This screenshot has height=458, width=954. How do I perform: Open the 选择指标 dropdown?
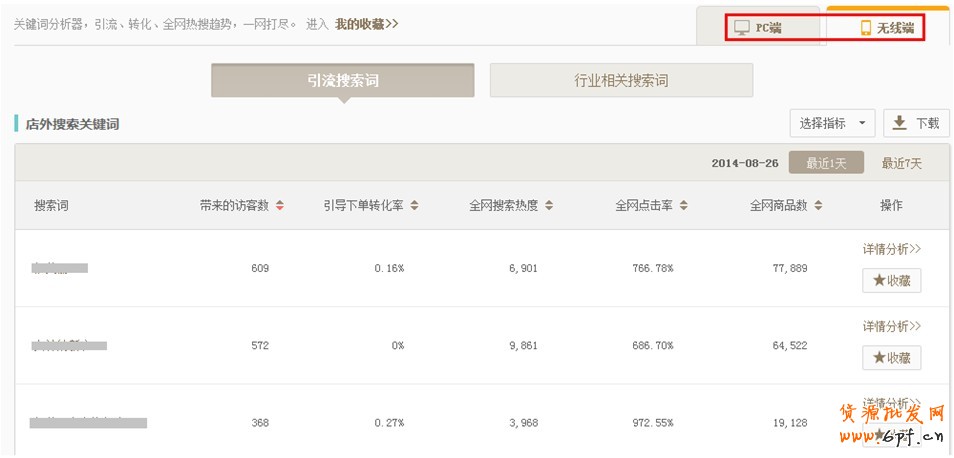[832, 123]
